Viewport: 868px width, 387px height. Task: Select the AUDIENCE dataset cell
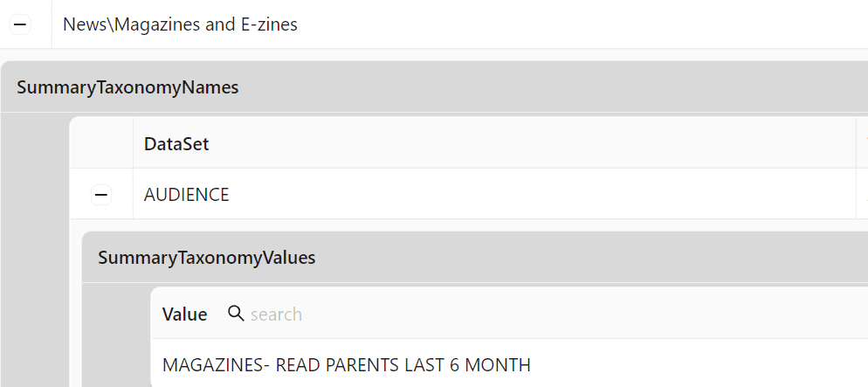[x=494, y=194]
